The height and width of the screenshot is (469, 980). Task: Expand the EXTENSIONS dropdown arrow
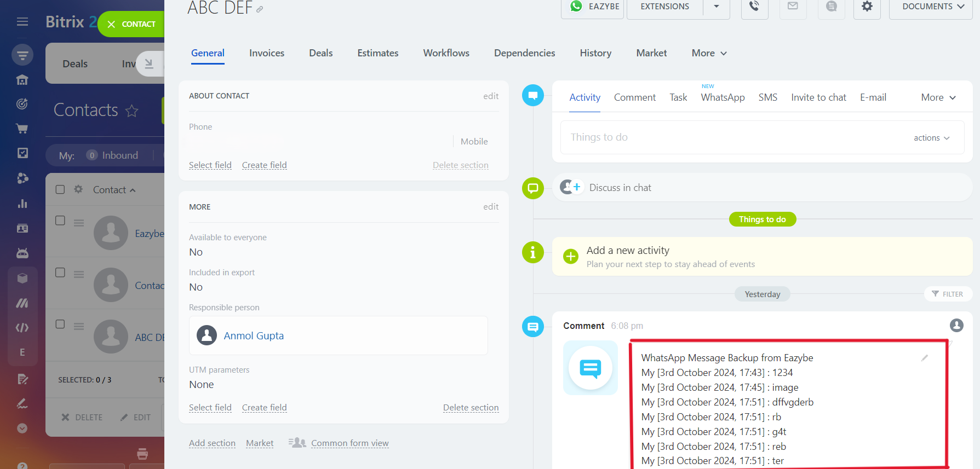717,7
